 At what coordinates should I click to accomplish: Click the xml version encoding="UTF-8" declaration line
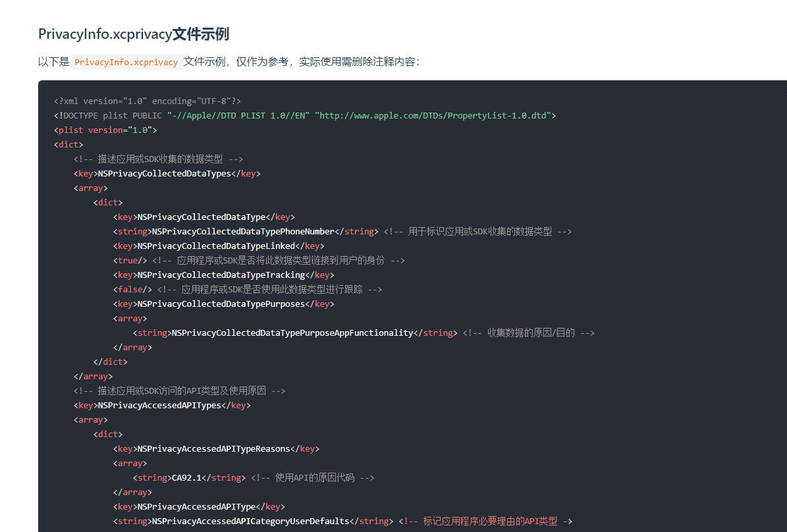point(147,101)
